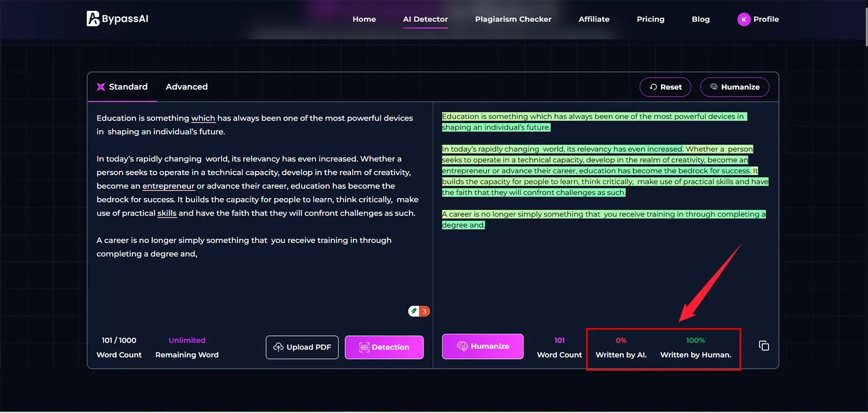868x413 pixels.
Task: Click the copy output text icon
Action: (764, 346)
